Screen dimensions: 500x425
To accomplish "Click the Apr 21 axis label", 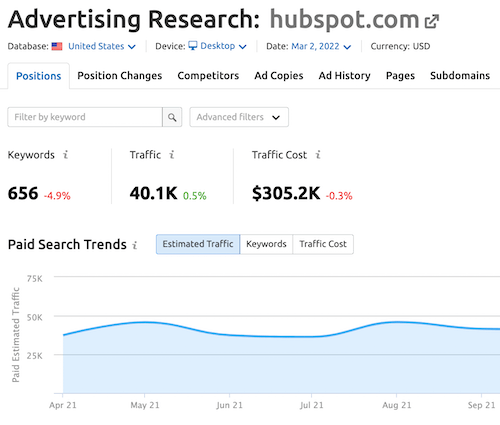I will click(x=63, y=405).
